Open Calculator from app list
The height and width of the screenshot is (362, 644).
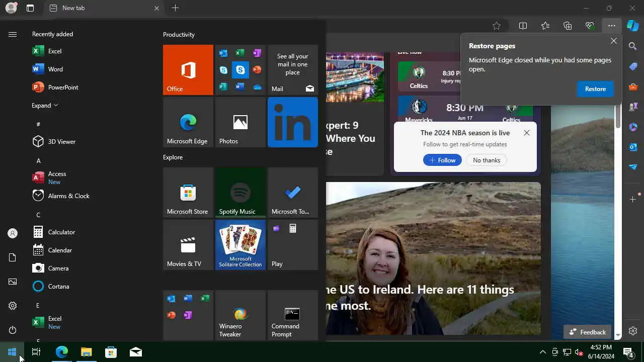click(x=91, y=232)
